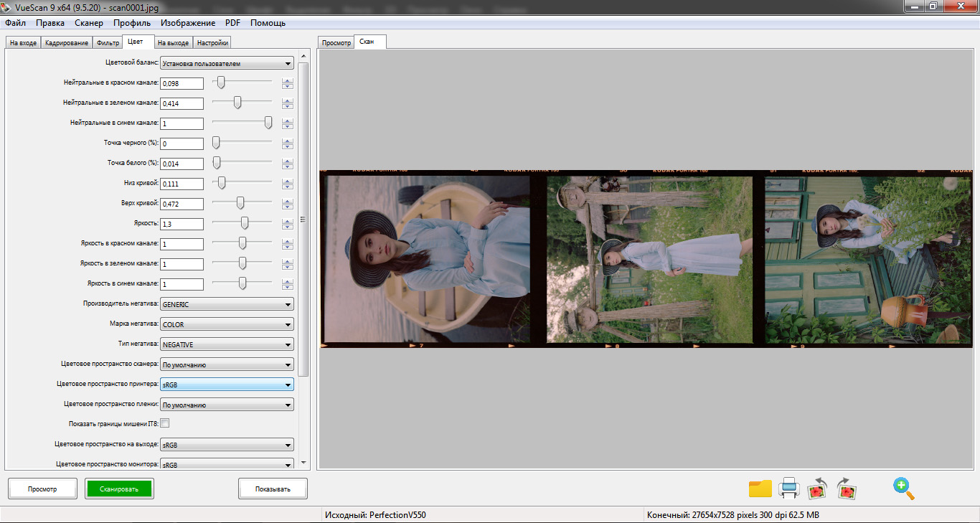The image size is (980, 523).
Task: Click the Показывать button
Action: [273, 489]
